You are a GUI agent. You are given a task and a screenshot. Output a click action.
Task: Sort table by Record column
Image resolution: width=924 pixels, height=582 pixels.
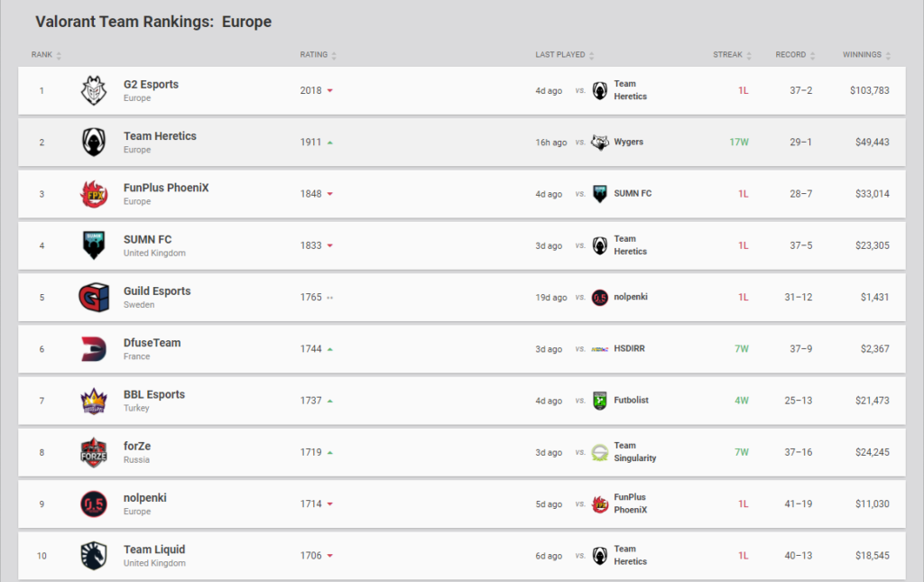click(795, 55)
